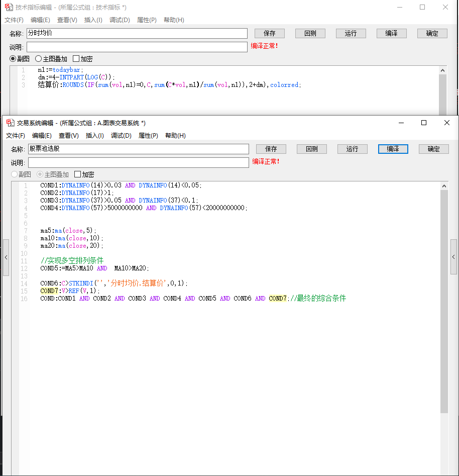Select the 副图 radio in 技术指标编辑
The image size is (459, 476).
click(x=13, y=59)
